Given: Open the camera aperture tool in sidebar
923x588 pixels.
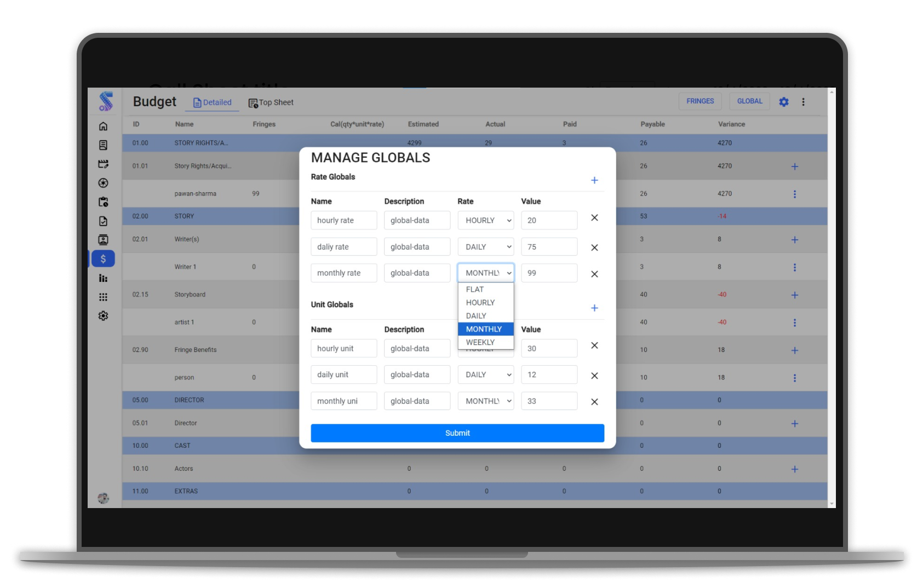Looking at the screenshot, I should [103, 183].
